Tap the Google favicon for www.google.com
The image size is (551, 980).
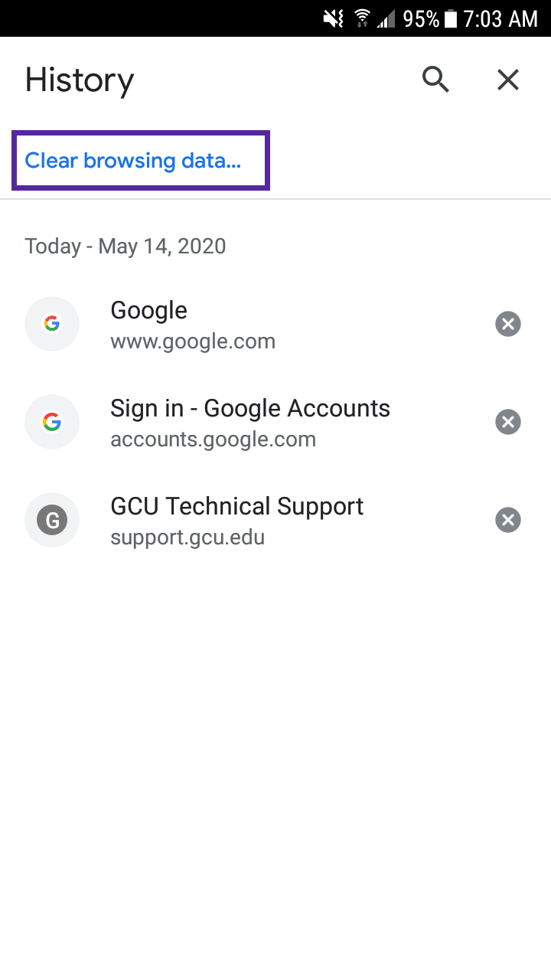52,324
